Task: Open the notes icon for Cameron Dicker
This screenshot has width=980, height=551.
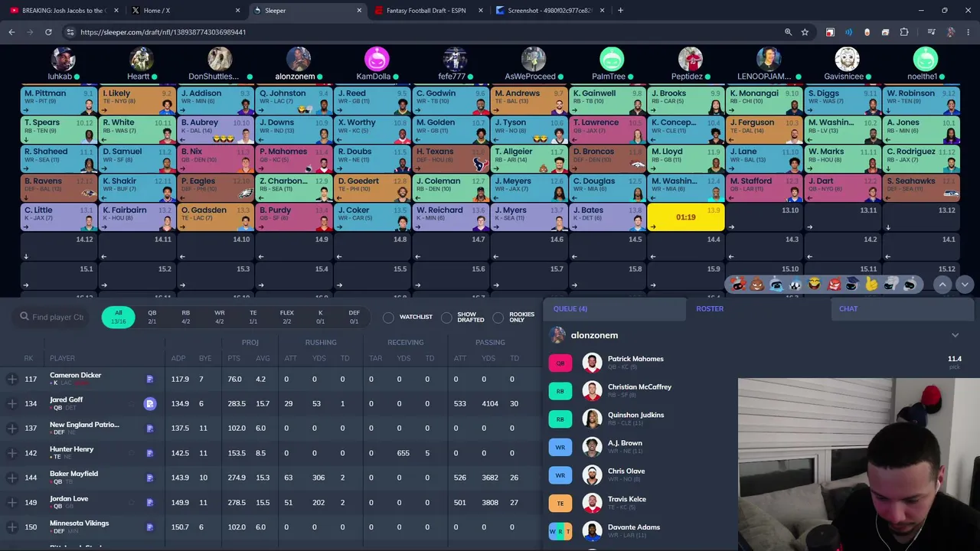Action: 149,379
